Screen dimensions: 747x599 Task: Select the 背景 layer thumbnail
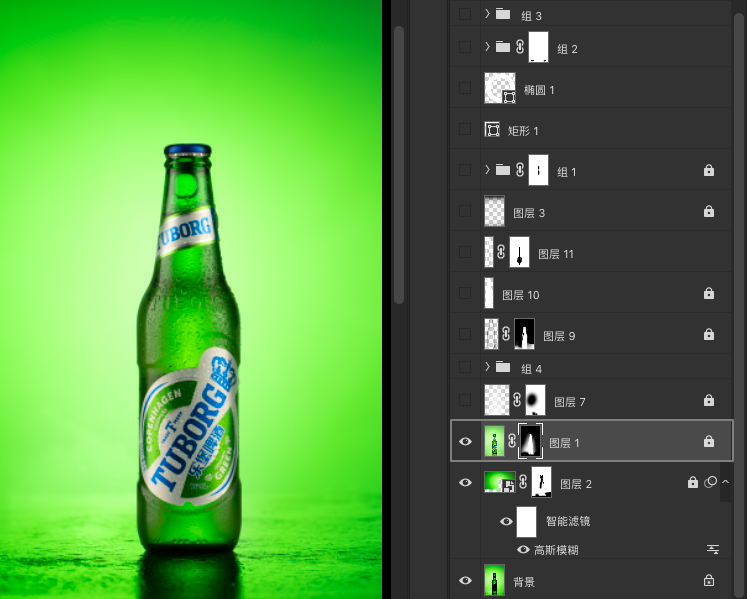(x=494, y=580)
